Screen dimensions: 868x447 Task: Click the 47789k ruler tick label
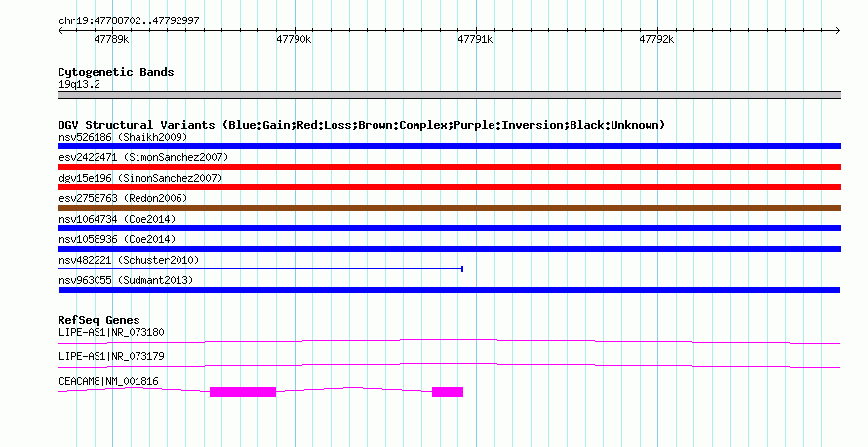pyautogui.click(x=111, y=39)
